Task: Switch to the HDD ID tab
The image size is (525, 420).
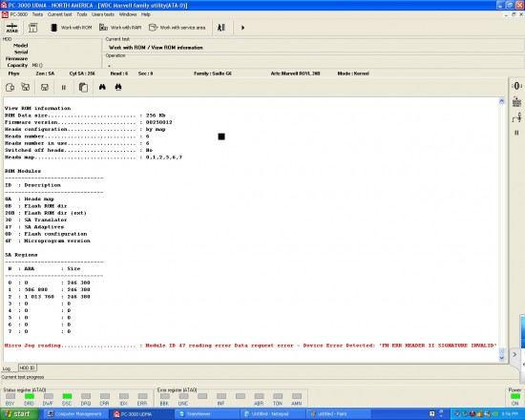Action: point(27,367)
